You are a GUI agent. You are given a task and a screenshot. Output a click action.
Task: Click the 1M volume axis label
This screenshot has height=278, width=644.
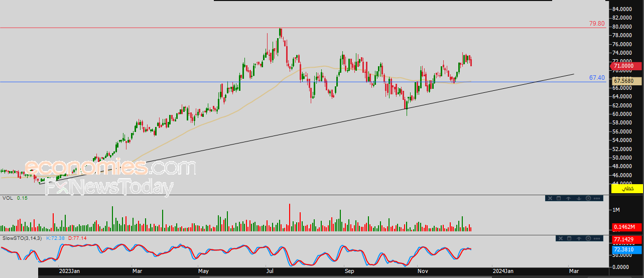(x=616, y=209)
